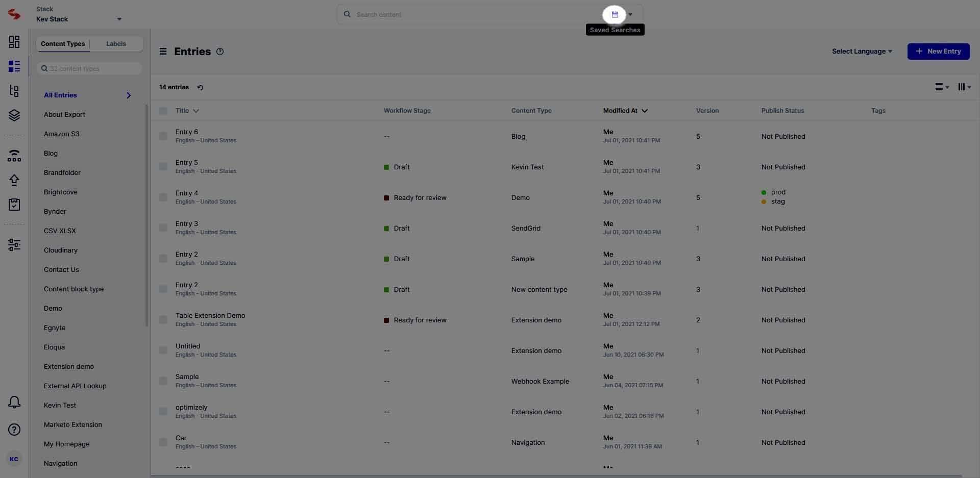This screenshot has height=478, width=980.
Task: Open the Kev Stack switcher dropdown
Action: 119,19
